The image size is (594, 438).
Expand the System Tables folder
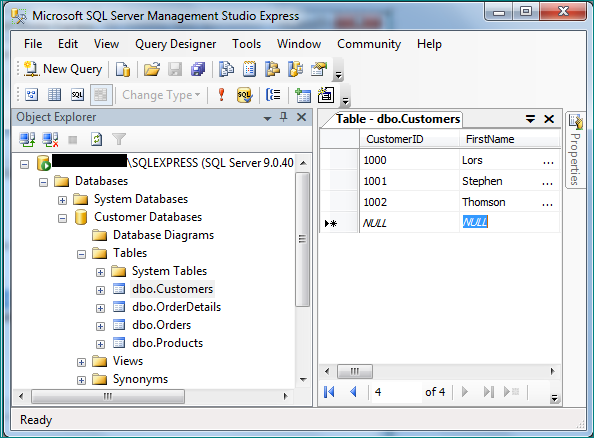100,272
